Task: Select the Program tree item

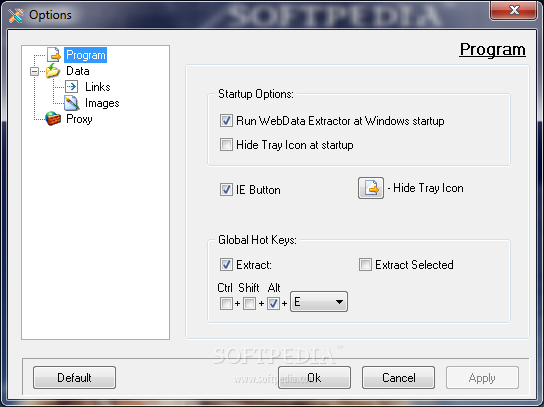Action: [85, 55]
